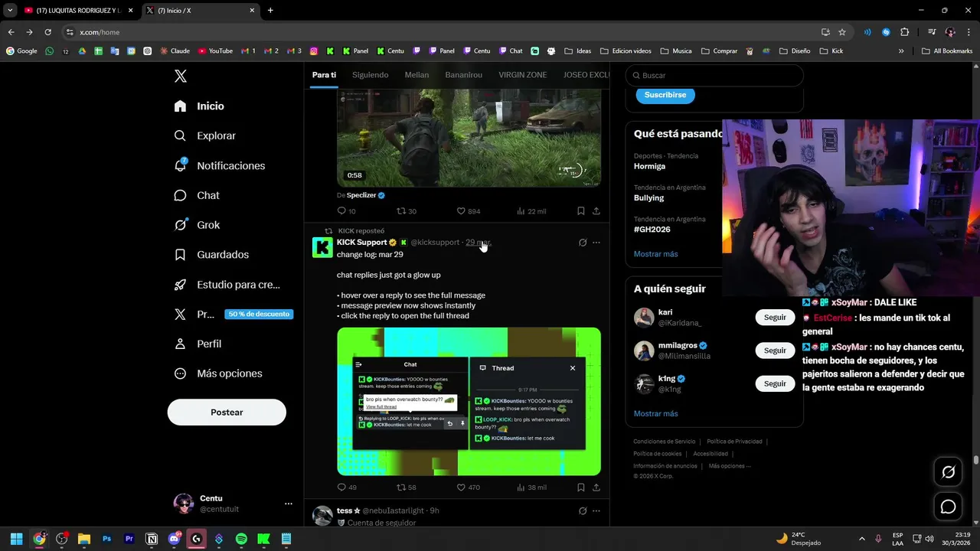This screenshot has height=551, width=980.
Task: Switch to the VIRGIN ZONE tab
Action: point(523,75)
